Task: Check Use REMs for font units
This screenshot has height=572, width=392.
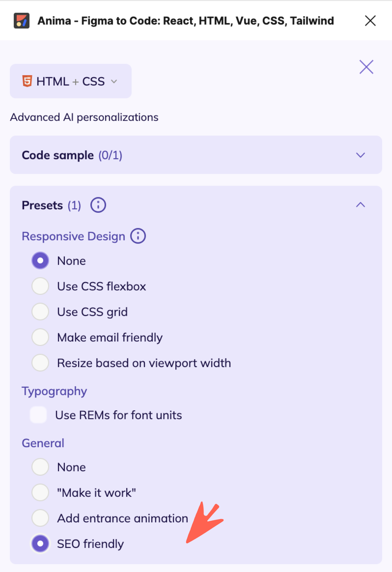Action: [38, 415]
